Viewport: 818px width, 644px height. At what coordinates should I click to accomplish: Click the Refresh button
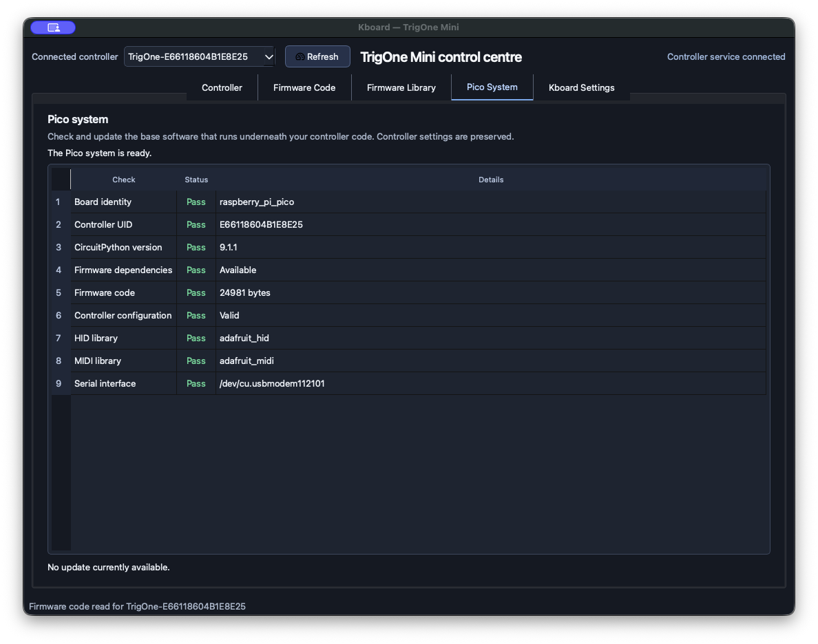(x=317, y=56)
